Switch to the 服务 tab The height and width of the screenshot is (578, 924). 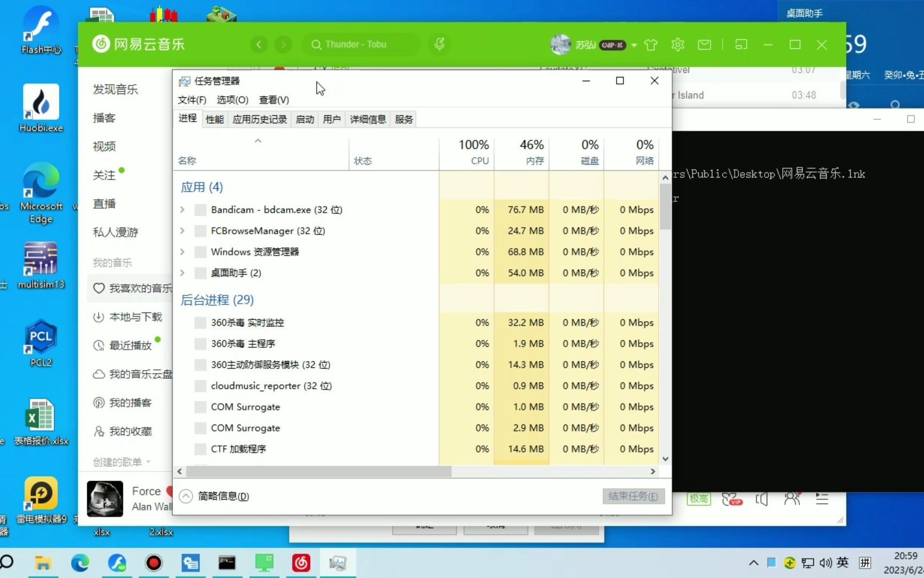[x=404, y=119]
